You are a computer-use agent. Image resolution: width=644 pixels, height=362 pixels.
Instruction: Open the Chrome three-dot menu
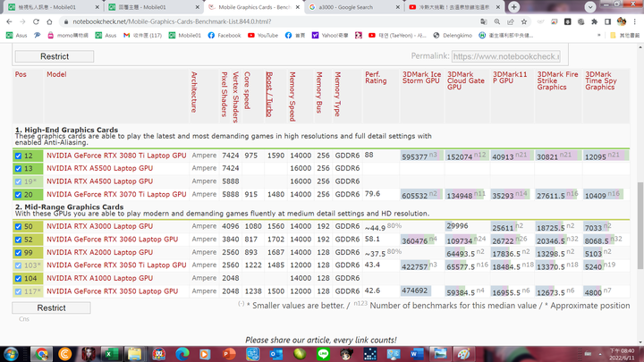(635, 21)
